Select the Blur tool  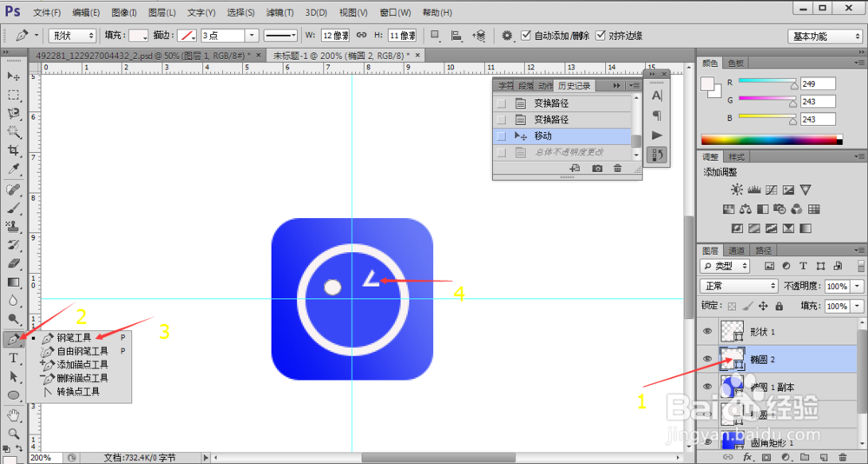(x=14, y=300)
